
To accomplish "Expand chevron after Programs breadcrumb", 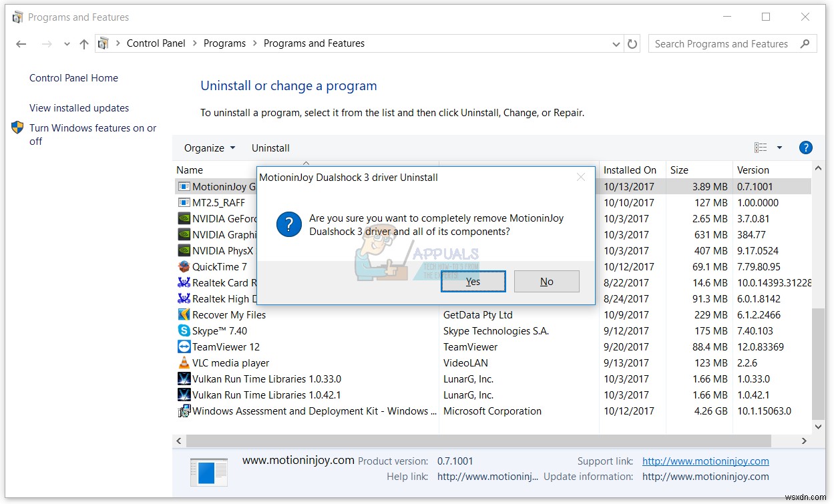I will (x=254, y=43).
